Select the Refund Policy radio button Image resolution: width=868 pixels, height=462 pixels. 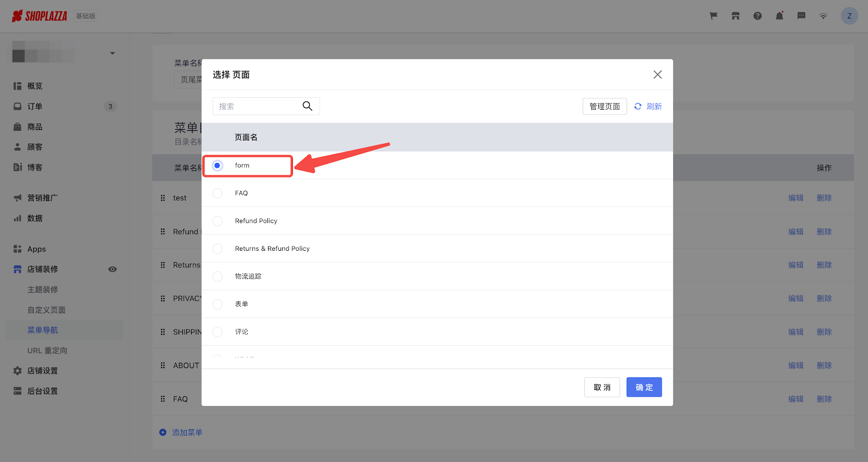pyautogui.click(x=218, y=221)
